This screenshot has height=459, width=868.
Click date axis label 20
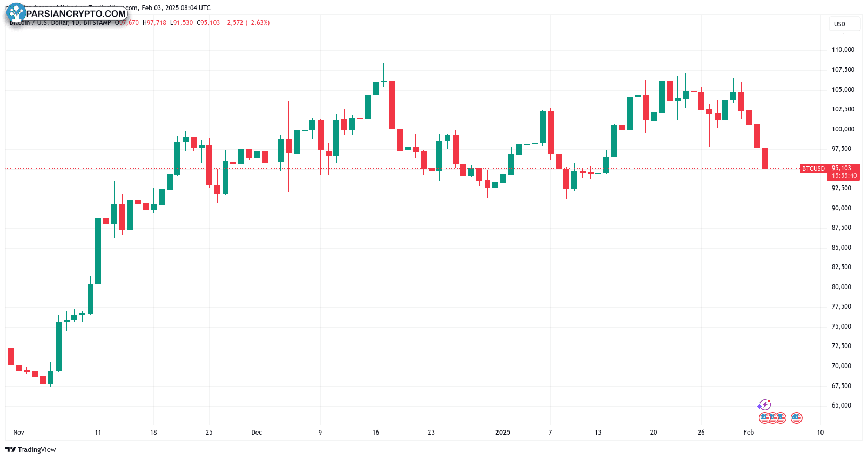point(654,433)
